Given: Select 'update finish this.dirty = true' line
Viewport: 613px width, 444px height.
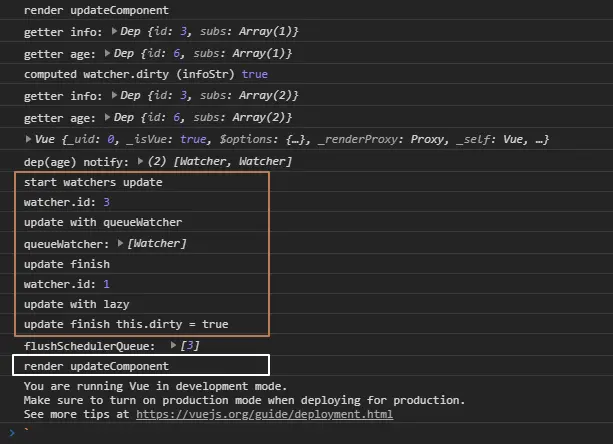Looking at the screenshot, I should (126, 324).
